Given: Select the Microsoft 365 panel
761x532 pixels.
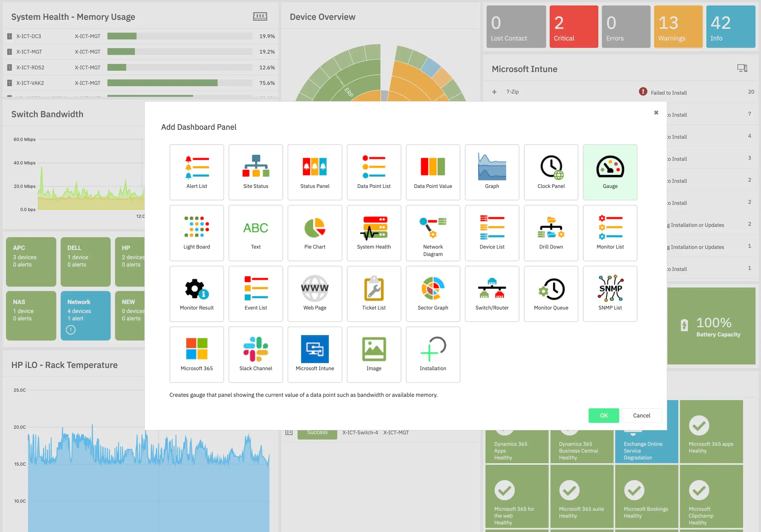Looking at the screenshot, I should pos(197,354).
